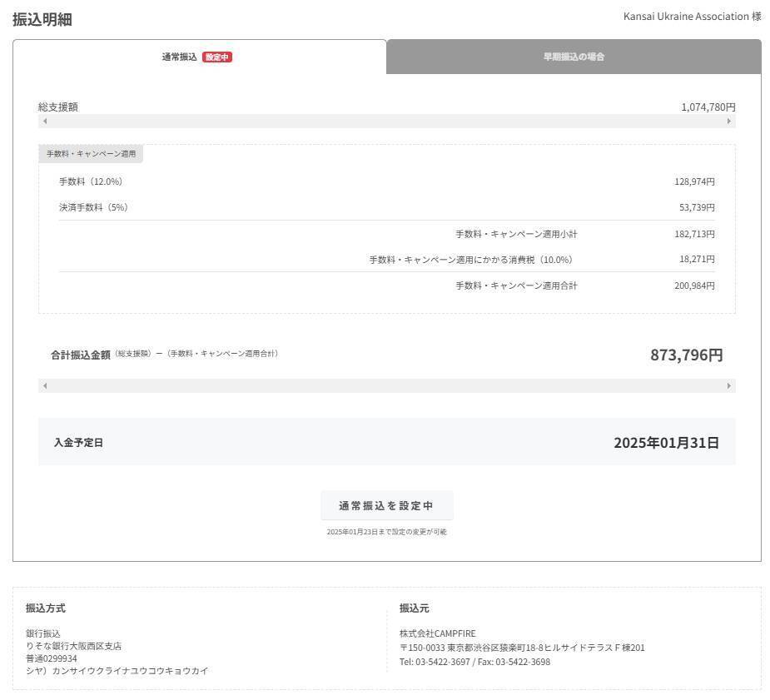
Task: Click left arrow of scrollbar under 総支援額
Action: (45, 122)
